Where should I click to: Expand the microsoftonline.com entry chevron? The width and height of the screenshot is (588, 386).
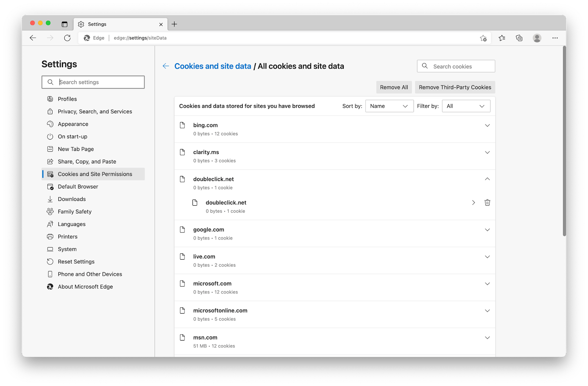pyautogui.click(x=487, y=310)
